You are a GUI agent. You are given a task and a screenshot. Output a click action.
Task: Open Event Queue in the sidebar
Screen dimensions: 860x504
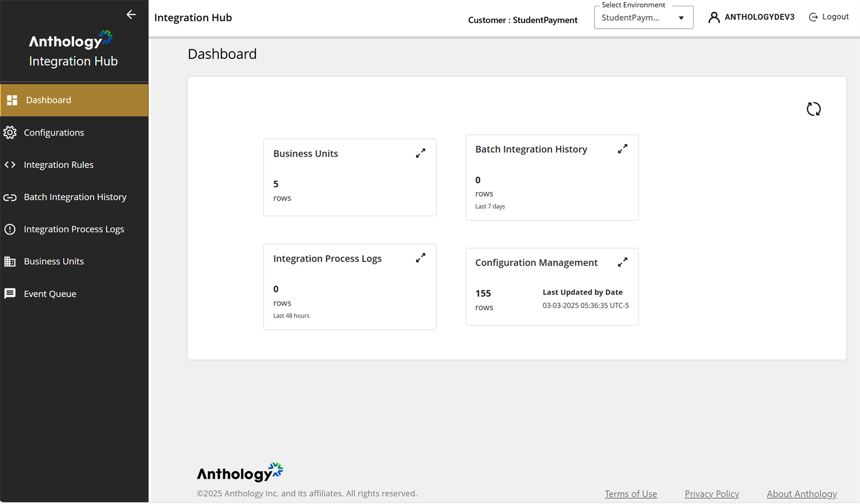point(74,294)
